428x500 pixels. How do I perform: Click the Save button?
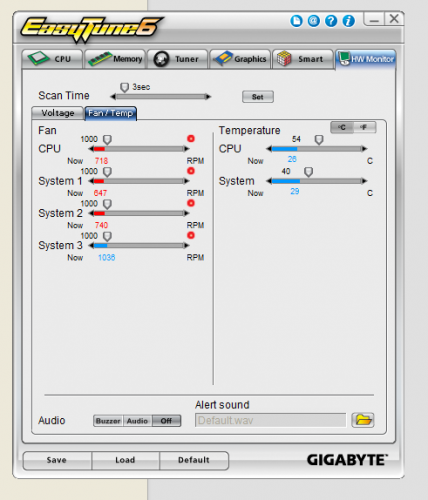[57, 460]
